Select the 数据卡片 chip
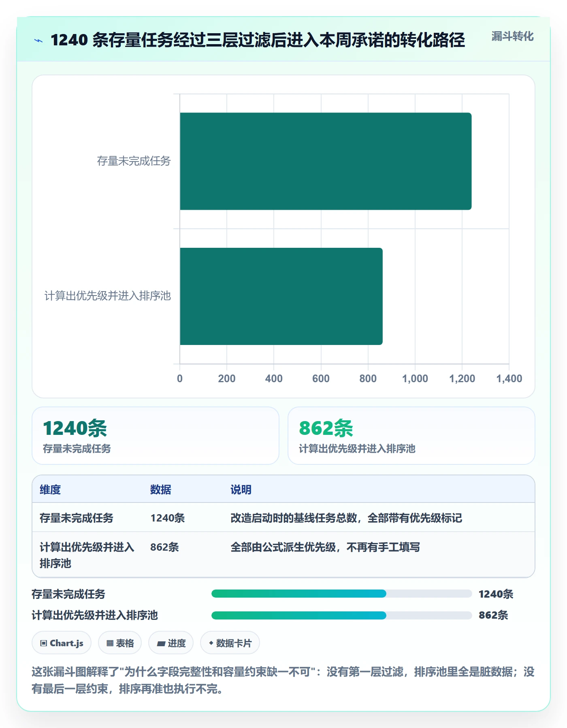Image resolution: width=567 pixels, height=728 pixels. pyautogui.click(x=230, y=643)
